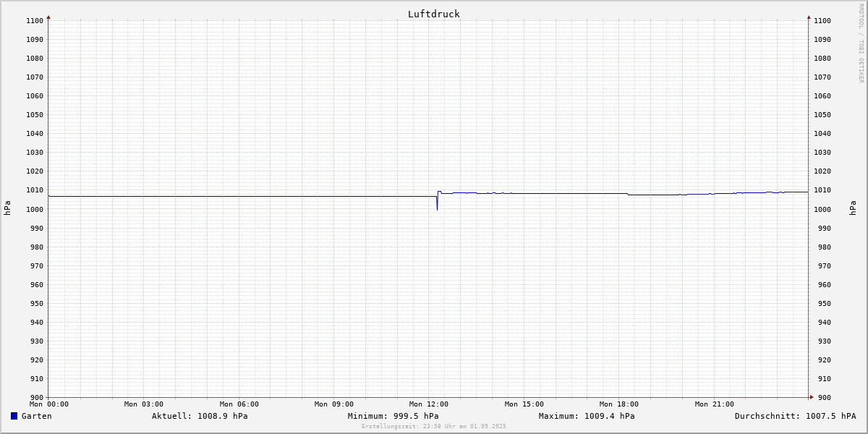
Task: Select the Durchschnitt: 1007.5 hPA value
Action: [x=796, y=416]
